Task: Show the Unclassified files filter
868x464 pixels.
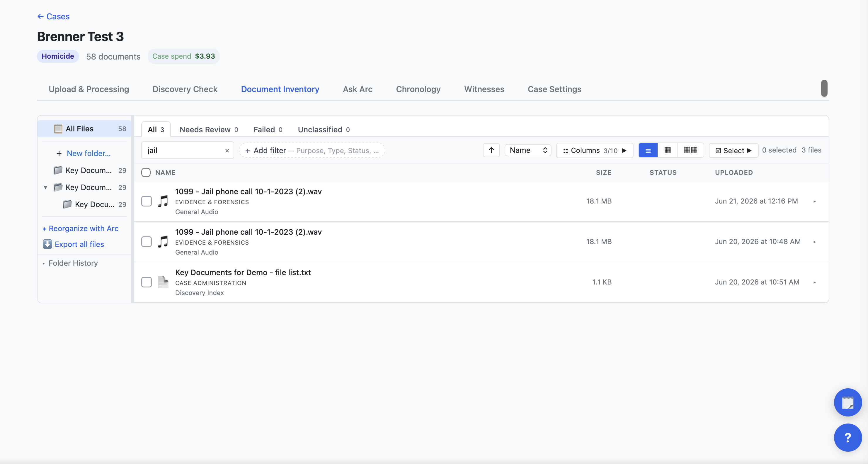Action: pyautogui.click(x=324, y=129)
